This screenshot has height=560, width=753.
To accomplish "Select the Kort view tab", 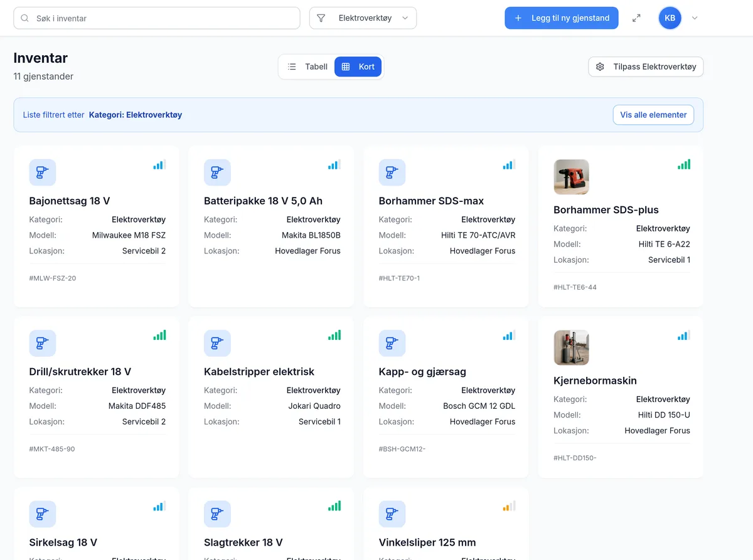I will coord(358,66).
